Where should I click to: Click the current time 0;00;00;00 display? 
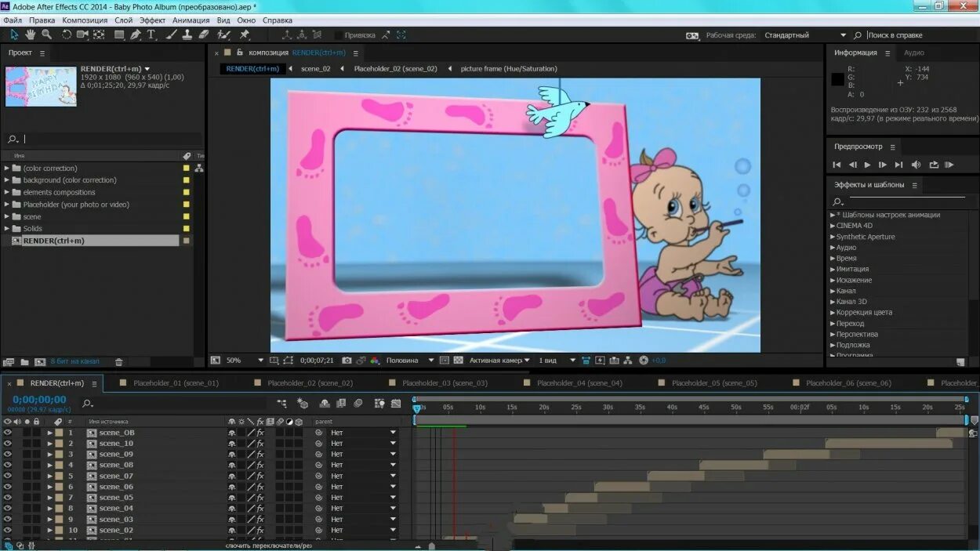pyautogui.click(x=39, y=400)
